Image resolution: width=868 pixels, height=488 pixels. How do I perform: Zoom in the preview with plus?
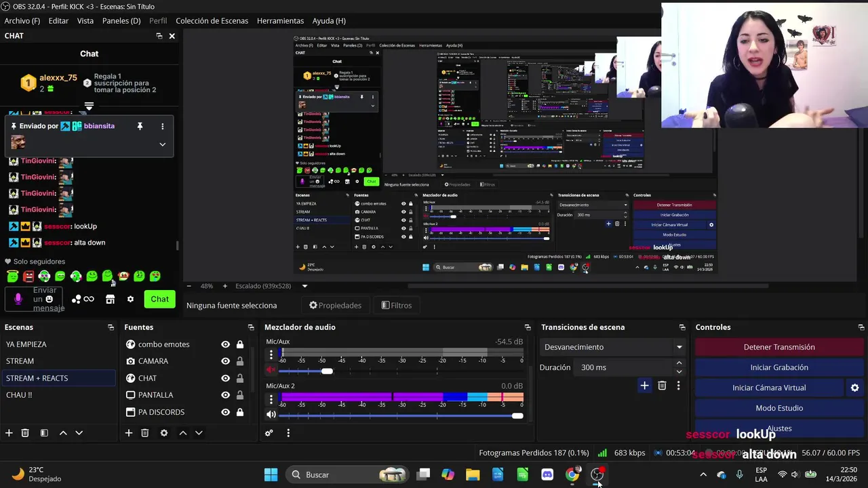pyautogui.click(x=226, y=286)
